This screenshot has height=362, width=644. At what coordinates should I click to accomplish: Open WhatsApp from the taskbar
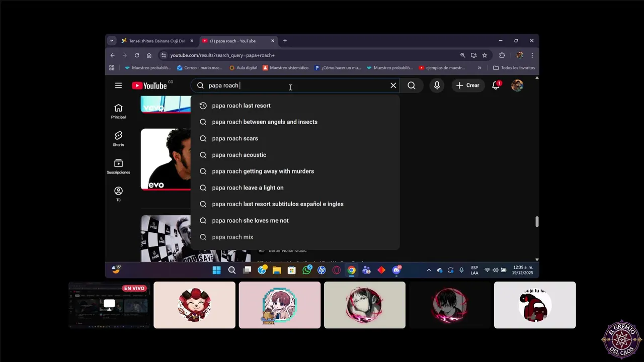coord(307,270)
